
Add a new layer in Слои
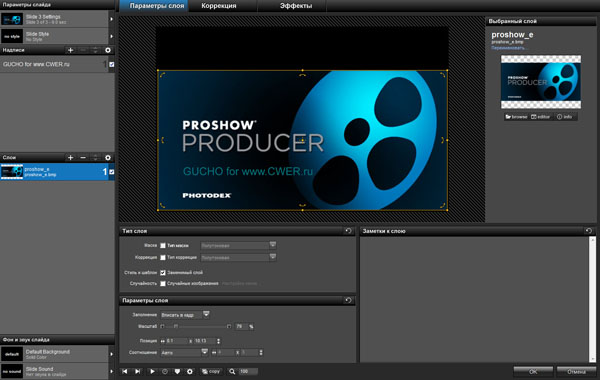[70, 158]
